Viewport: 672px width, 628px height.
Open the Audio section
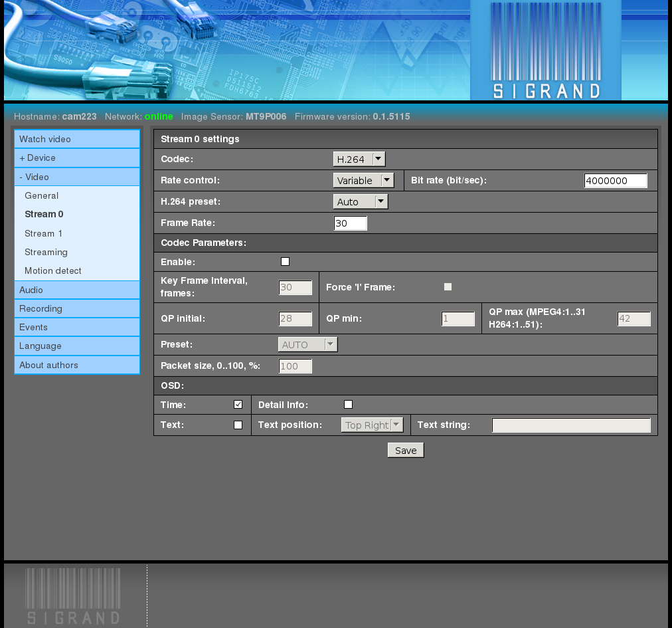pos(77,290)
